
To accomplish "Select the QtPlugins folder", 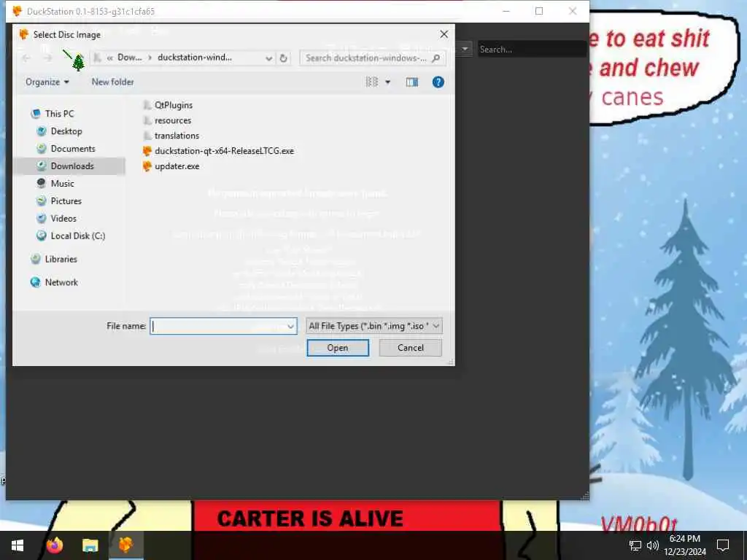I will tap(174, 105).
